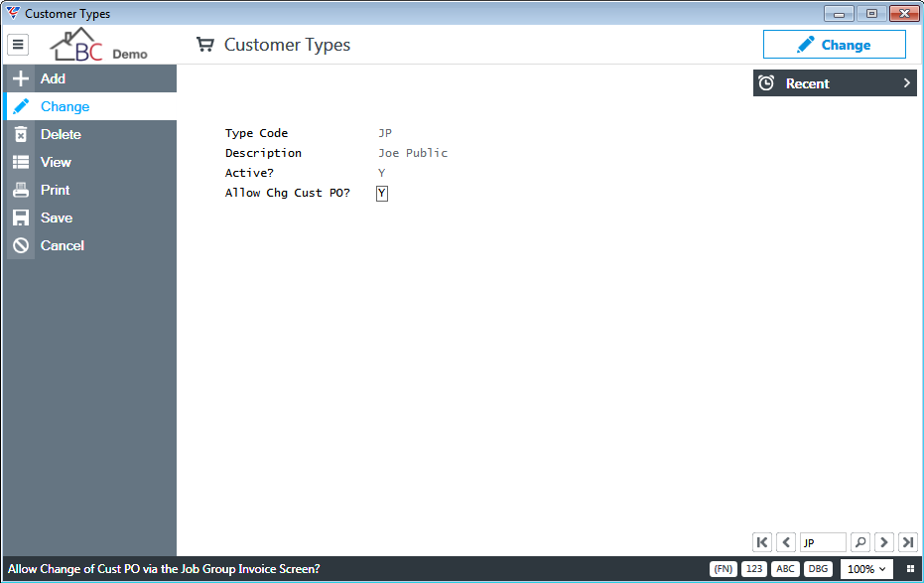Image resolution: width=924 pixels, height=583 pixels.
Task: Go to next record arrow
Action: pos(884,542)
